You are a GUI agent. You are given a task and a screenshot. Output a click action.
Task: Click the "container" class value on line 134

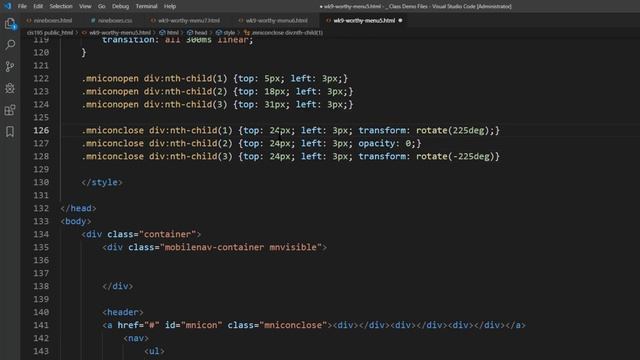[167, 234]
